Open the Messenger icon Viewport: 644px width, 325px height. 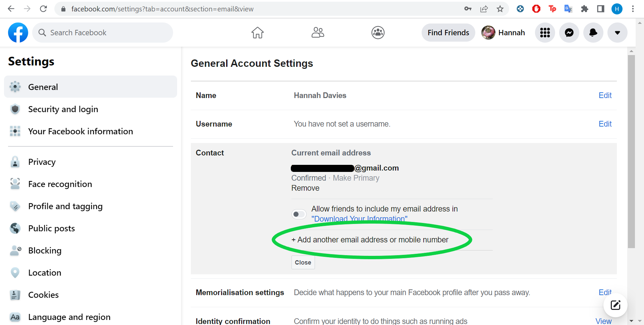tap(569, 33)
